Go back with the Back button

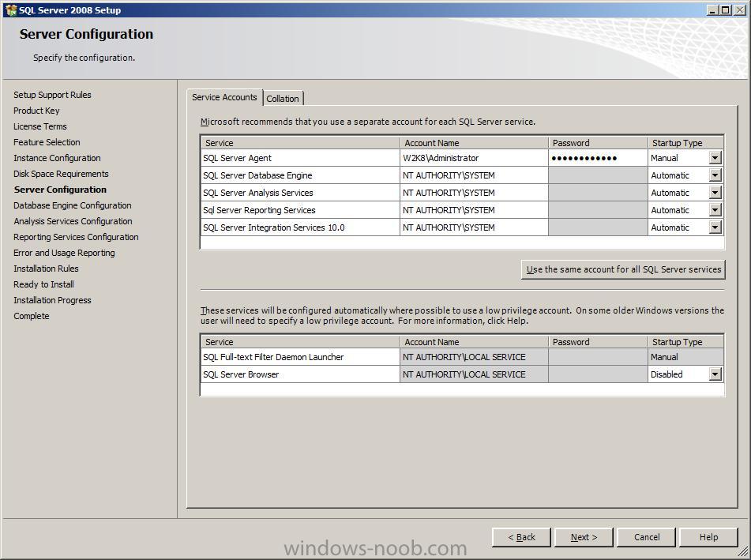521,537
